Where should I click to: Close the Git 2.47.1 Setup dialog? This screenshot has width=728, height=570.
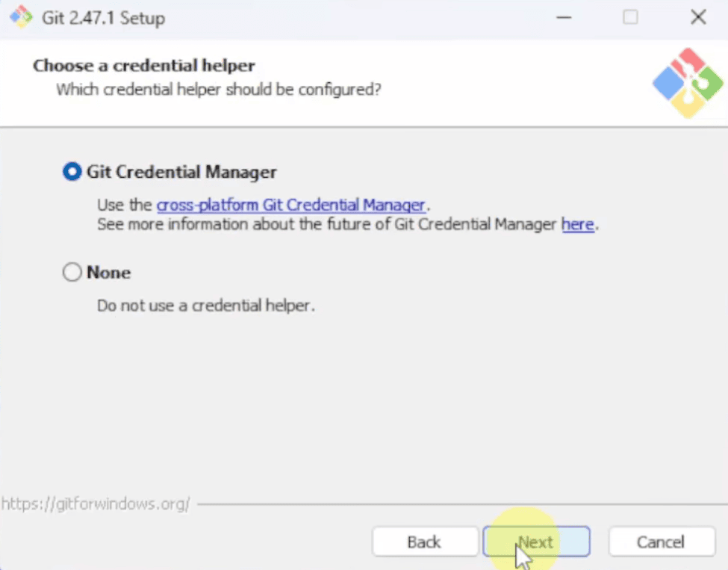click(697, 16)
